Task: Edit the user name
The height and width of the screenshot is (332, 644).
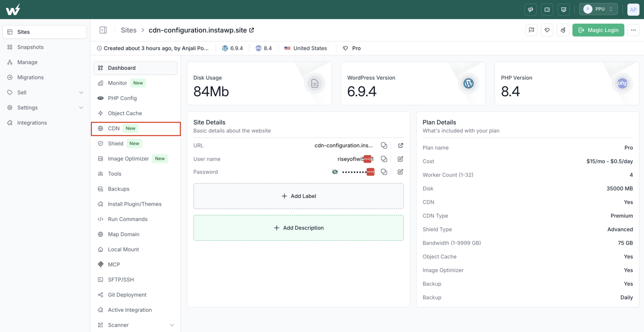Action: (x=400, y=159)
